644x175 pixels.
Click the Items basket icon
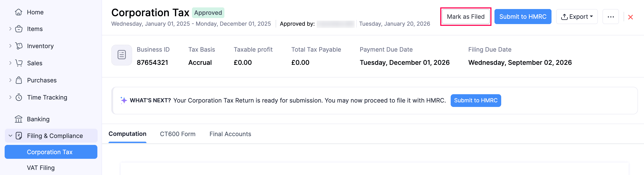tap(19, 29)
